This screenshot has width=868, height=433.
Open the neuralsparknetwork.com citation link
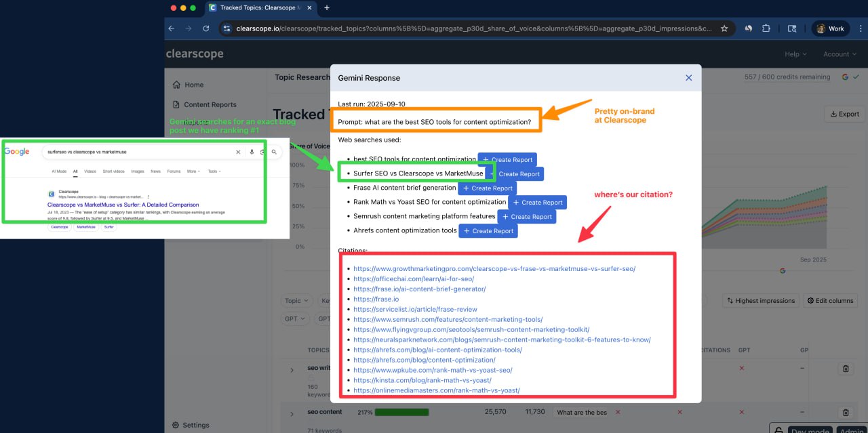(502, 340)
